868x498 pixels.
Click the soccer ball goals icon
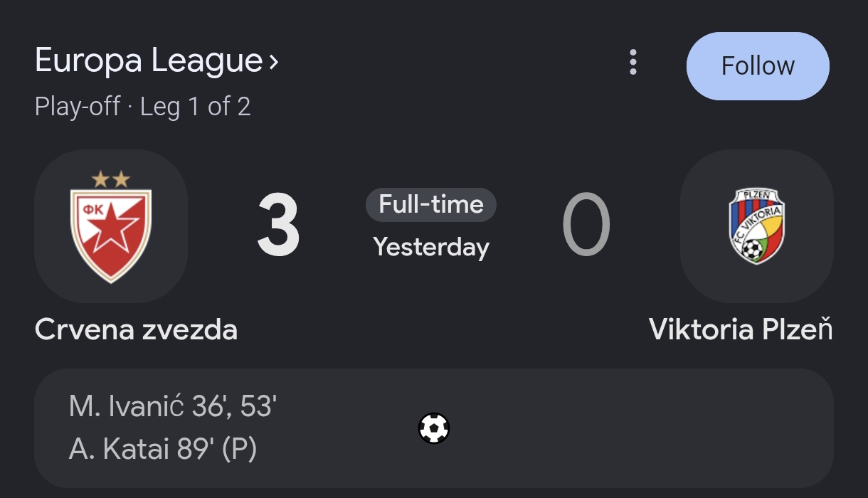click(x=434, y=428)
